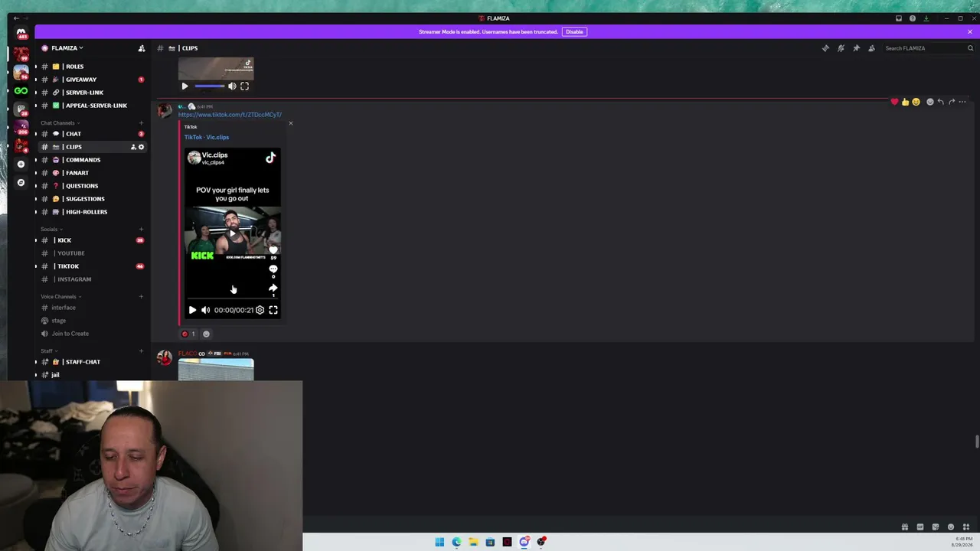The width and height of the screenshot is (980, 551).
Task: Reply to the TikTok link message
Action: pyautogui.click(x=941, y=102)
